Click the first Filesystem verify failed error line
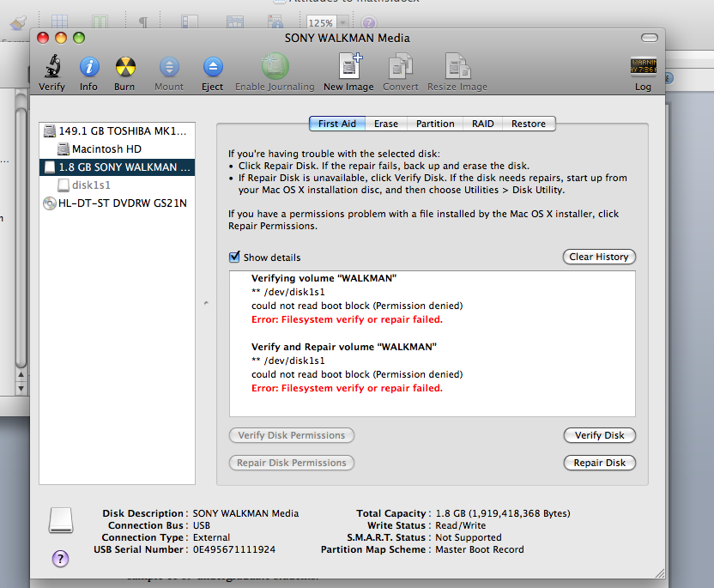 click(x=347, y=319)
